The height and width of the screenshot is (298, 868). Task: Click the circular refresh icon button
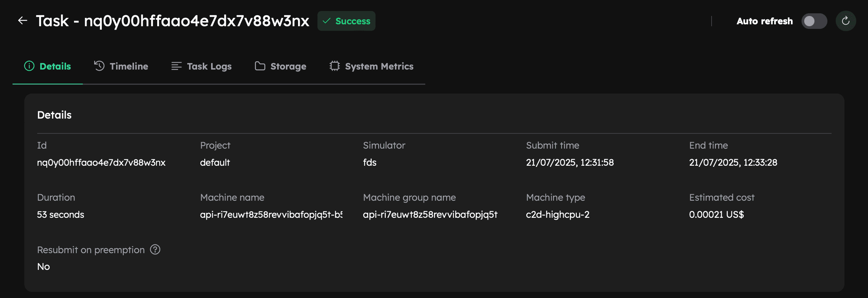click(x=846, y=21)
